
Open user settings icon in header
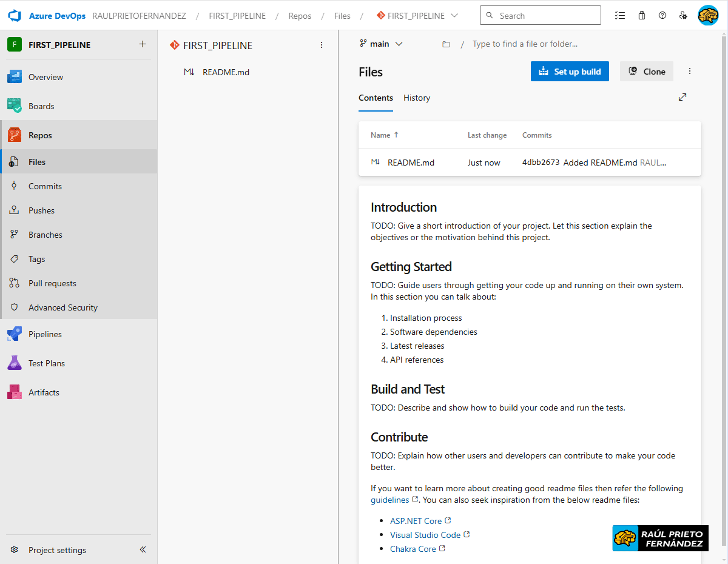point(684,16)
